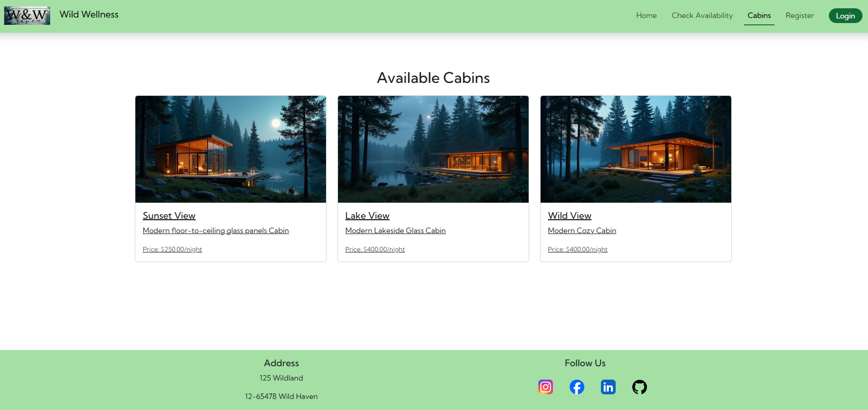The image size is (868, 410).
Task: Open the Wild View cabin title
Action: click(x=569, y=216)
